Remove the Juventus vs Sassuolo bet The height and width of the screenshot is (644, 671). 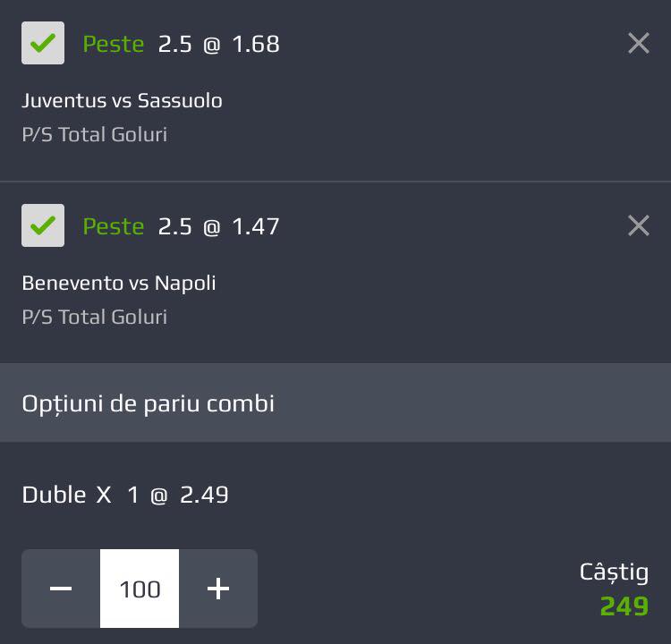(639, 43)
